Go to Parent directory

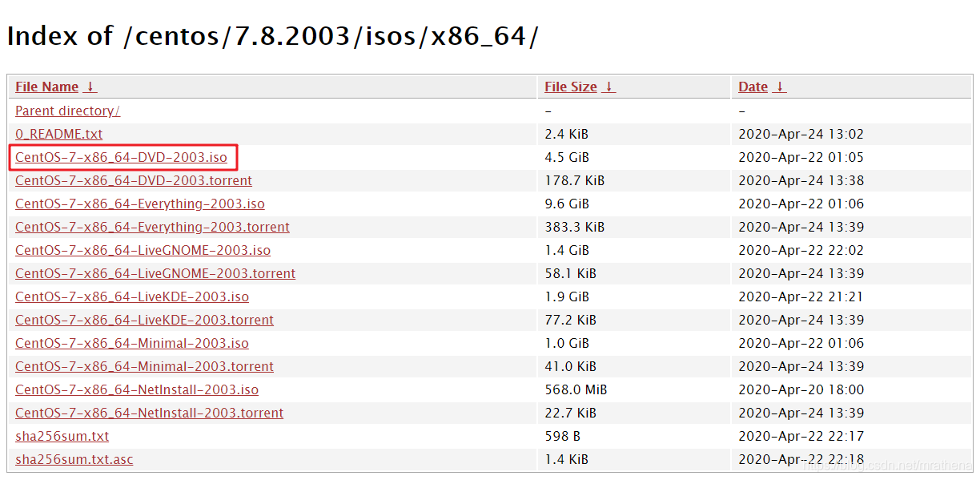point(67,111)
